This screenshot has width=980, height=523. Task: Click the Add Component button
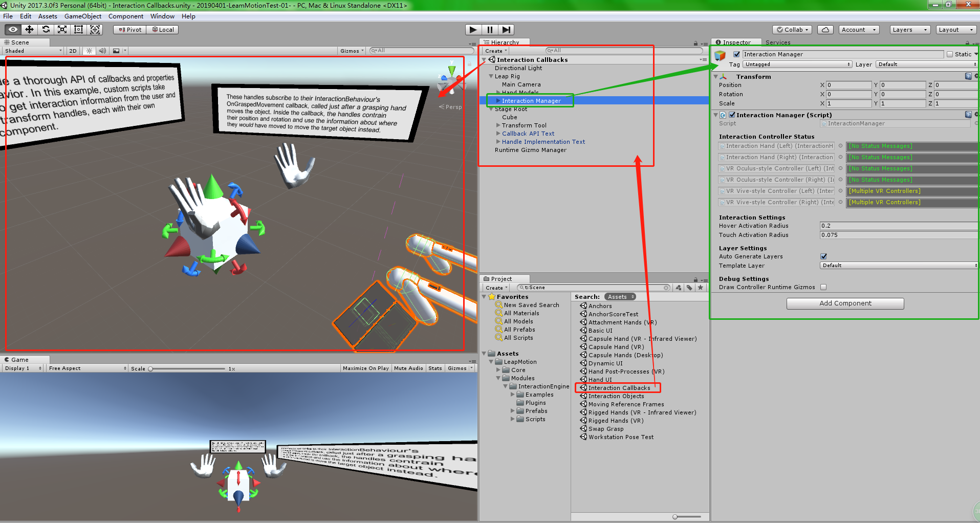point(845,303)
